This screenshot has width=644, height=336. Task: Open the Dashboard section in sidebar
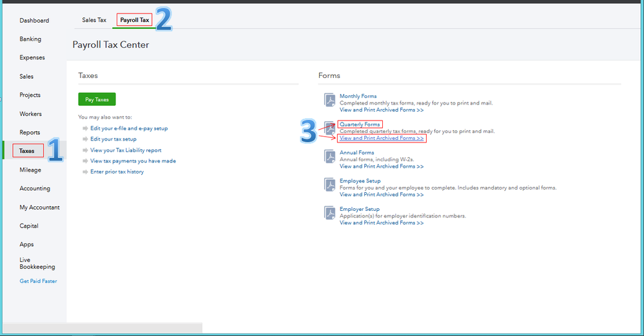coord(34,21)
